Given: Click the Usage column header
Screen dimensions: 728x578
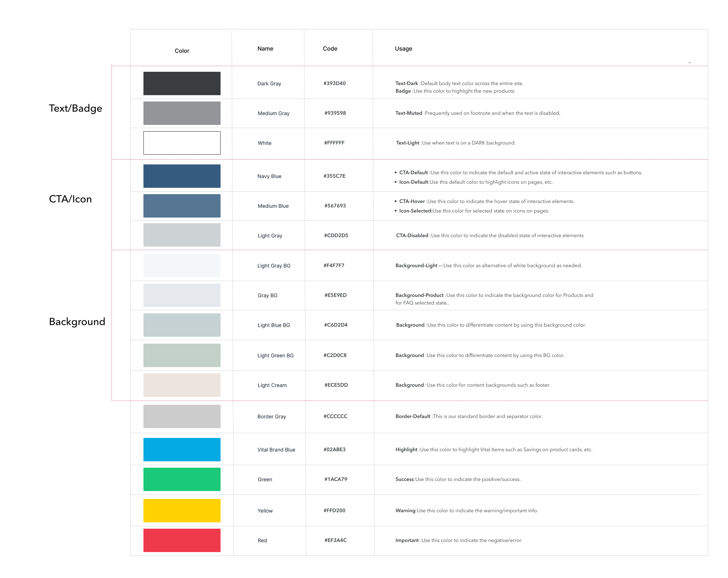Looking at the screenshot, I should (403, 48).
